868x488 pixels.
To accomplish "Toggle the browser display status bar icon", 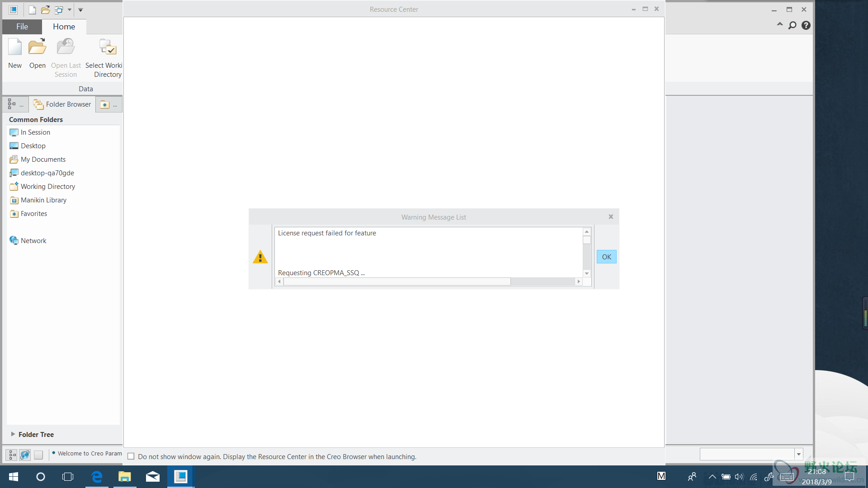I will pyautogui.click(x=25, y=455).
